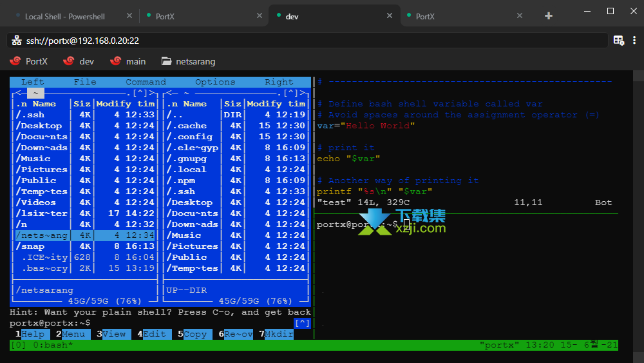Open the Right menu in Midnight Commander
Image resolution: width=644 pixels, height=363 pixels.
pyautogui.click(x=279, y=82)
